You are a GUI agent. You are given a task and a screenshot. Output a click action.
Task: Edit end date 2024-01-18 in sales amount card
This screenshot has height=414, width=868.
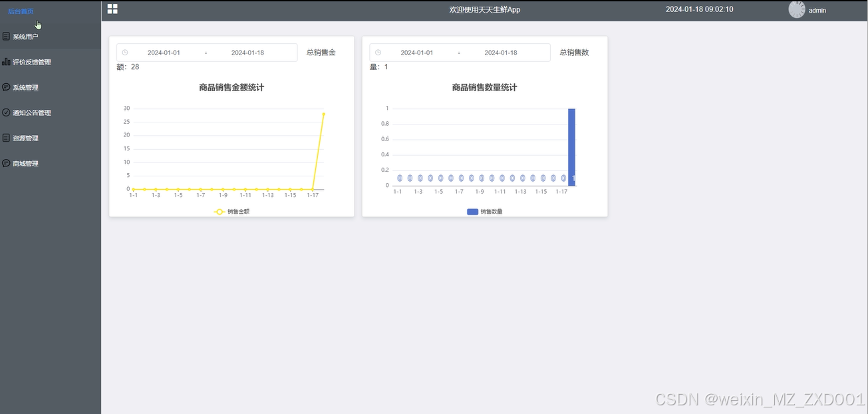[247, 53]
